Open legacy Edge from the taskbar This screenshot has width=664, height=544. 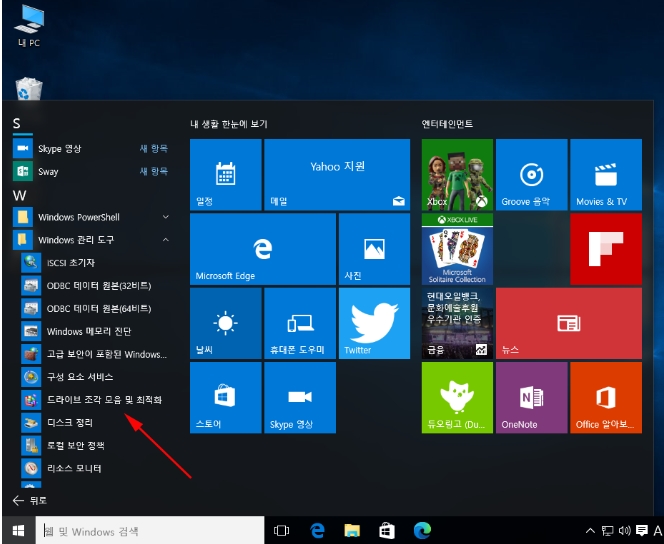[x=317, y=530]
